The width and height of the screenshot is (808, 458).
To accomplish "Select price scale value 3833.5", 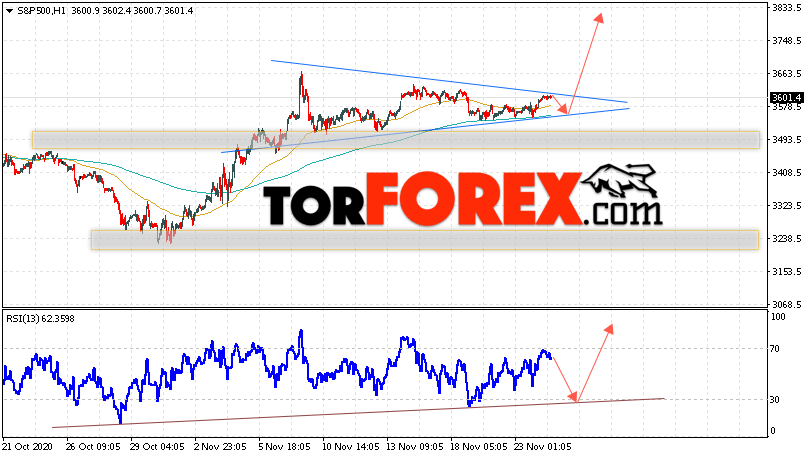I will [787, 8].
